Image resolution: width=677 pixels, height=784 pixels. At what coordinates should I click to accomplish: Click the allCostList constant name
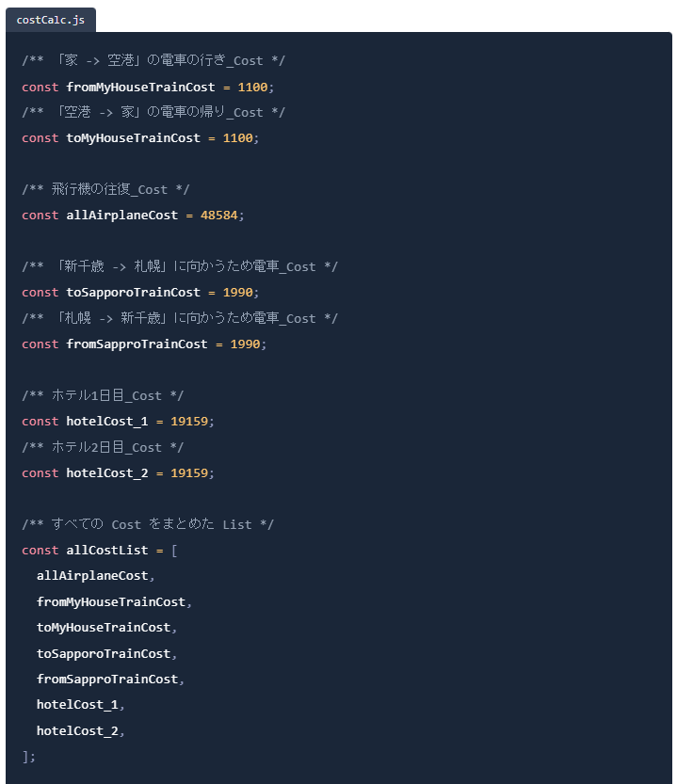[x=107, y=550]
